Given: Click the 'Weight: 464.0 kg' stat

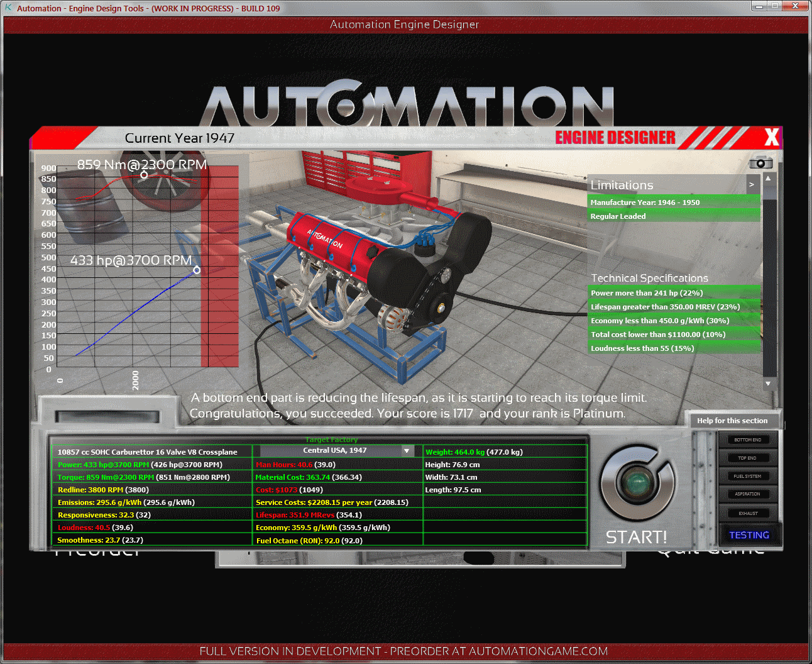Looking at the screenshot, I should (x=505, y=451).
